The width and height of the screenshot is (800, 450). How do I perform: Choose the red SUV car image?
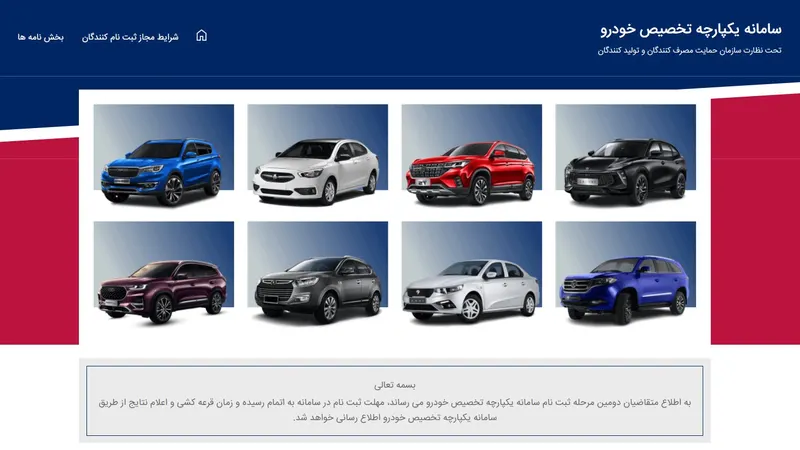[x=471, y=155]
